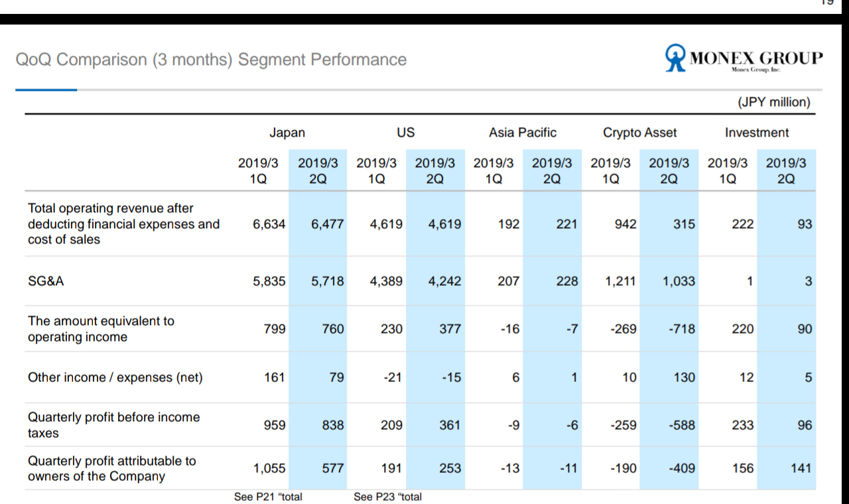This screenshot has width=849, height=504.
Task: Click '2019/3 1Q' header under Japan
Action: [258, 170]
